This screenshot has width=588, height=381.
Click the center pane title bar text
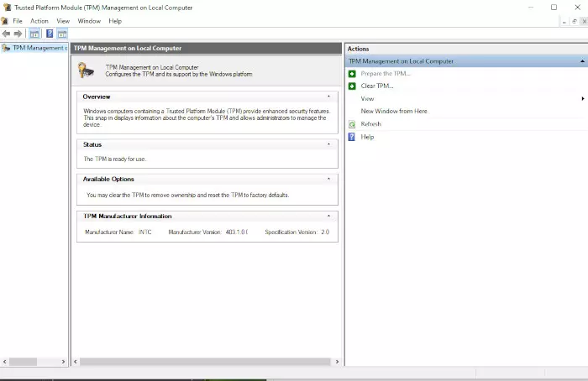pyautogui.click(x=128, y=49)
